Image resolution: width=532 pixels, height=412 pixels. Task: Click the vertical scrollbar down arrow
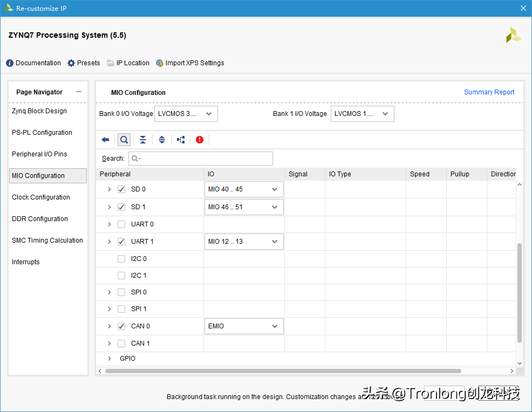tap(520, 363)
